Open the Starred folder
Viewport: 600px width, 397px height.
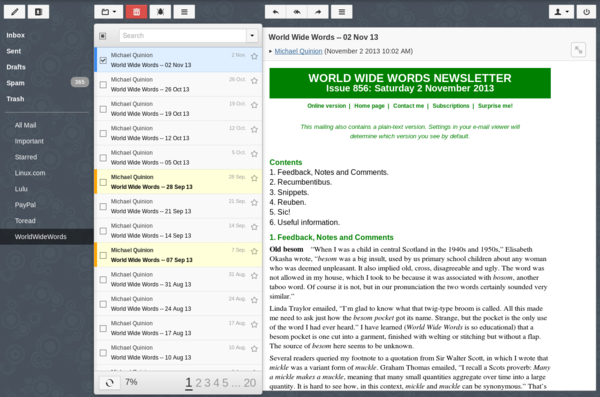[x=26, y=157]
